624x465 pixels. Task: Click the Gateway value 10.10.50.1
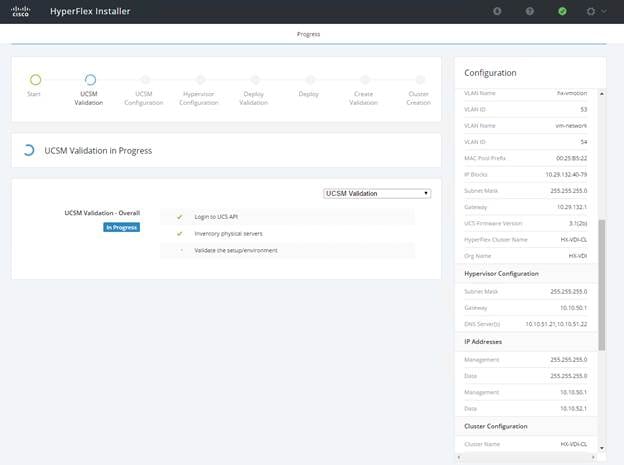(573, 308)
